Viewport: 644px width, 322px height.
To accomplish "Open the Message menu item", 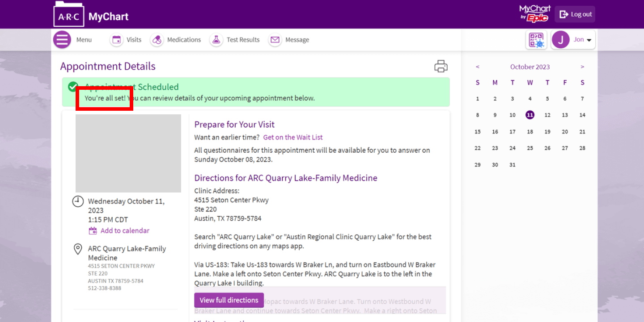I will pos(297,40).
